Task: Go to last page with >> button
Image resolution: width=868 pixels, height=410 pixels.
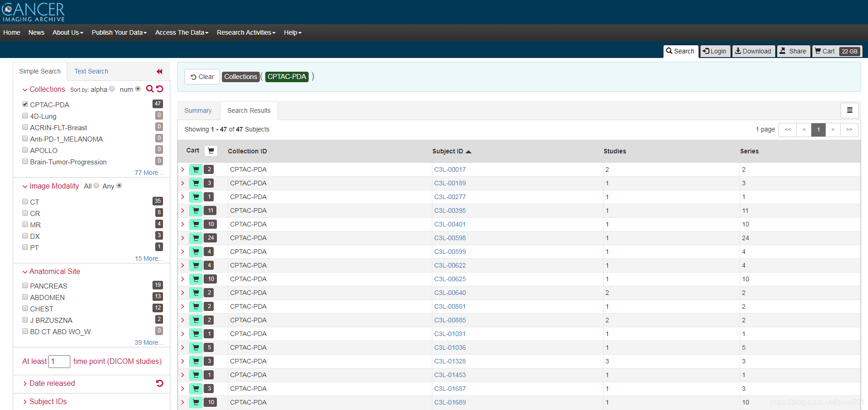Action: point(849,130)
